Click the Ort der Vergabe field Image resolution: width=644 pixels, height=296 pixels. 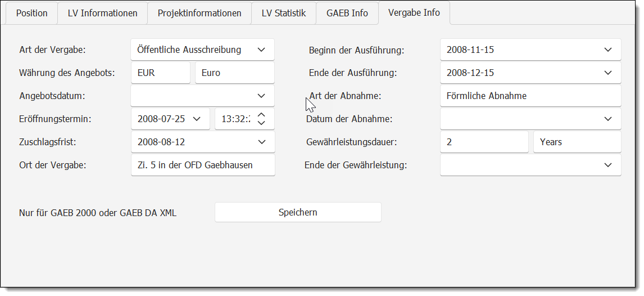click(202, 165)
